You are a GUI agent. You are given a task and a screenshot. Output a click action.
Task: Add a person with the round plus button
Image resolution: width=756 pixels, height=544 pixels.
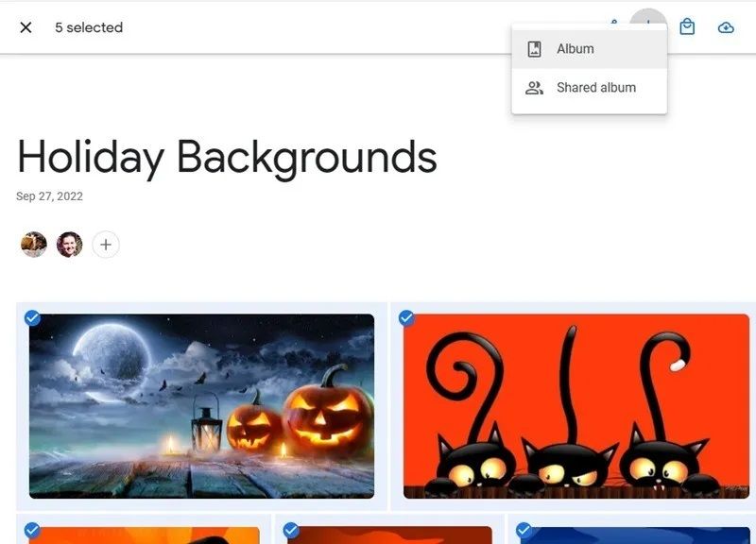106,245
